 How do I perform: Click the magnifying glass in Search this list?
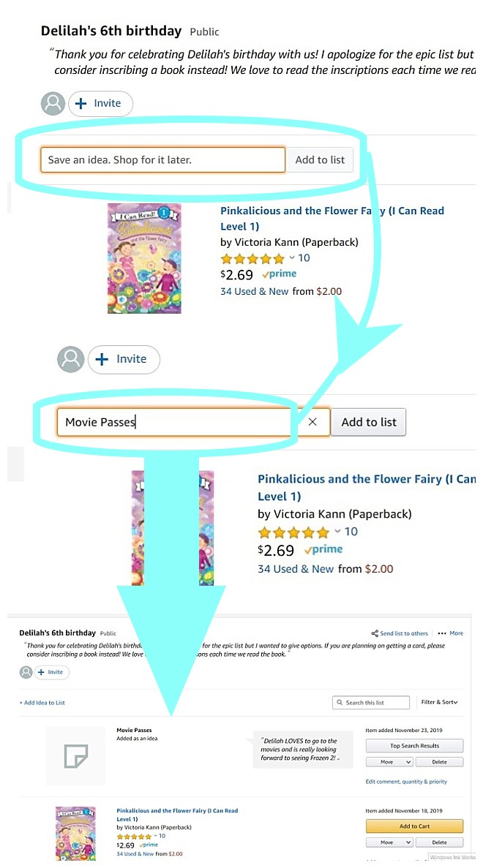pyautogui.click(x=339, y=702)
